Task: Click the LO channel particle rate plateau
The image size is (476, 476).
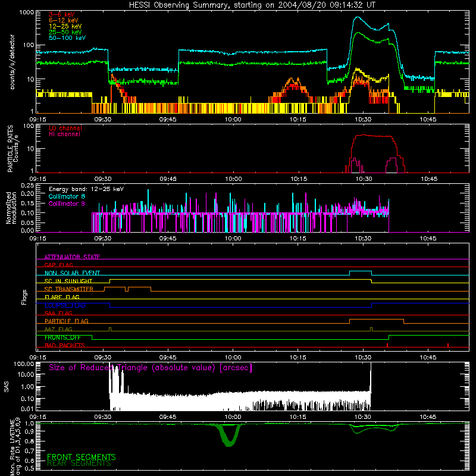Action: tap(374, 136)
